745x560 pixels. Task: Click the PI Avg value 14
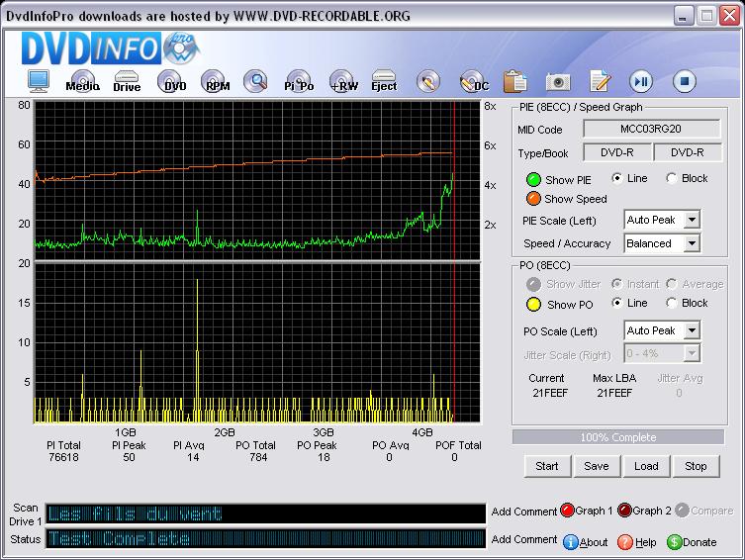pos(193,457)
